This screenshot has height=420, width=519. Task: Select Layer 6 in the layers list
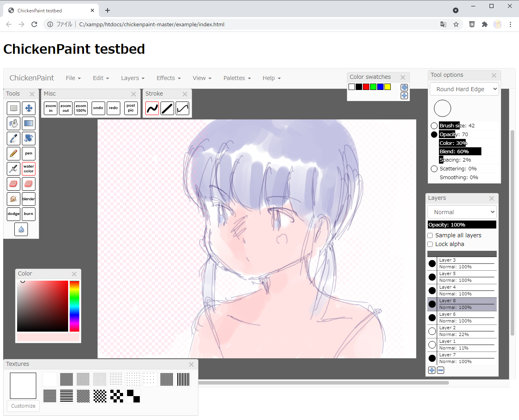point(466,318)
